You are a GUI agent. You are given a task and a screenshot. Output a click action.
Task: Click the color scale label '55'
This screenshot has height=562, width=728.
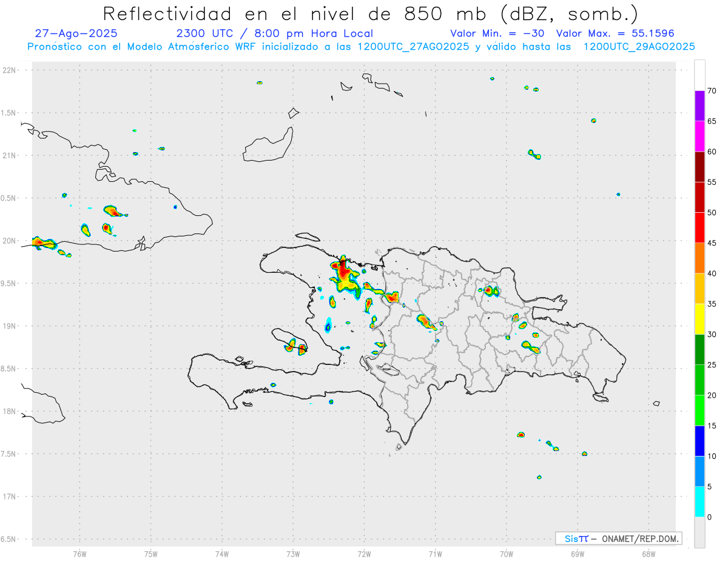point(712,182)
